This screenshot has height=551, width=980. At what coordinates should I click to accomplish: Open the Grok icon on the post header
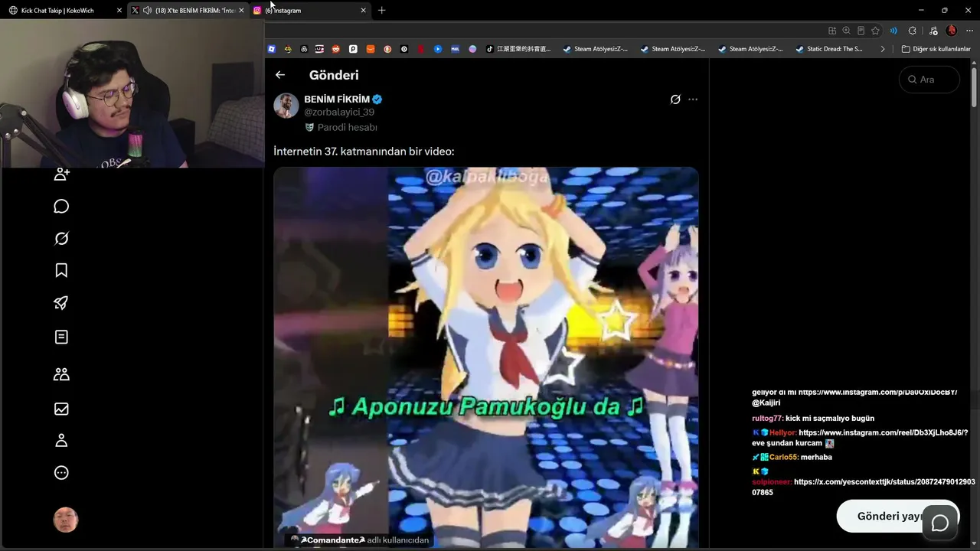pos(675,99)
